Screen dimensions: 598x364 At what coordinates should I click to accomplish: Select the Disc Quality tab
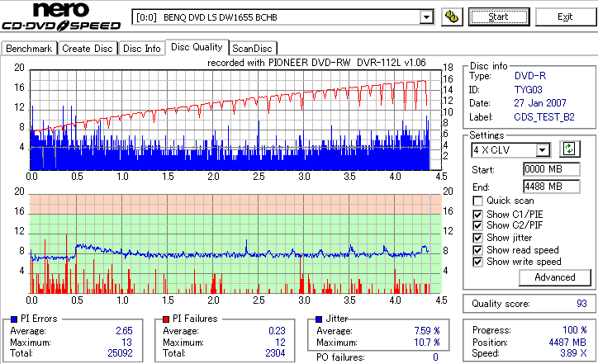click(197, 47)
